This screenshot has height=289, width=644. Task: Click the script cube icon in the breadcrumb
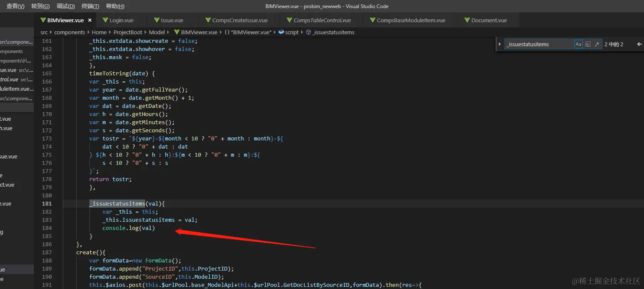(281, 32)
